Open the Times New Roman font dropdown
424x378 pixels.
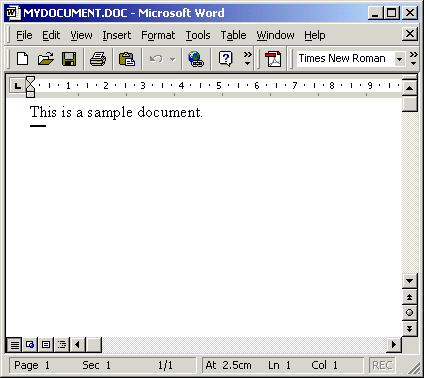tap(399, 59)
